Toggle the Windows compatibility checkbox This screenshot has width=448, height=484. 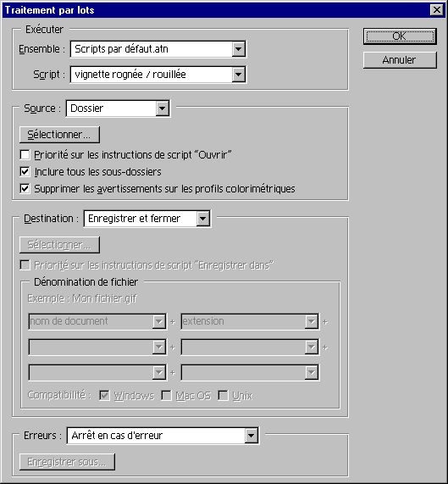pyautogui.click(x=104, y=395)
